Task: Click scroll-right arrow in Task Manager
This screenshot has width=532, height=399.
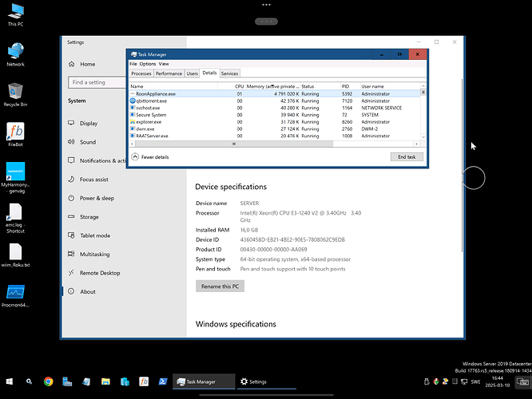Action: [x=417, y=144]
